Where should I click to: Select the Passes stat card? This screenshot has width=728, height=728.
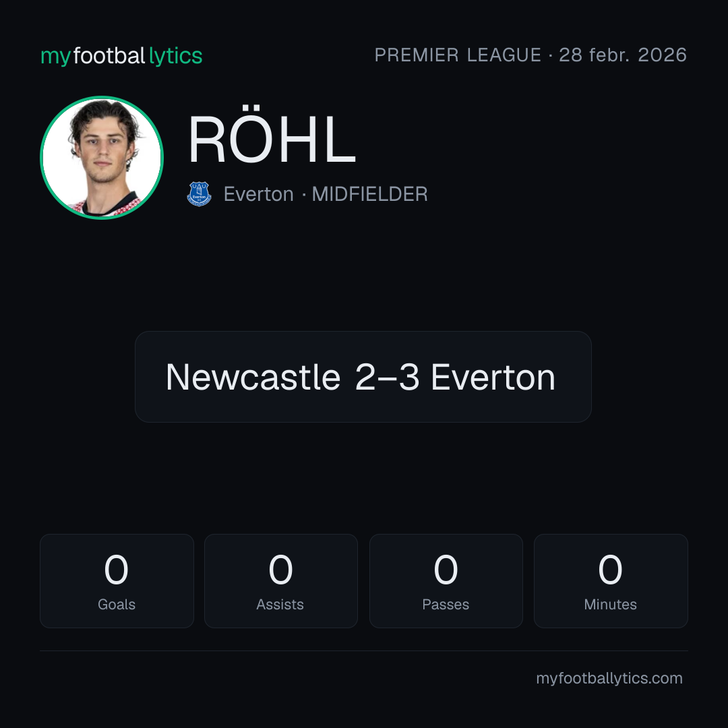pyautogui.click(x=446, y=581)
